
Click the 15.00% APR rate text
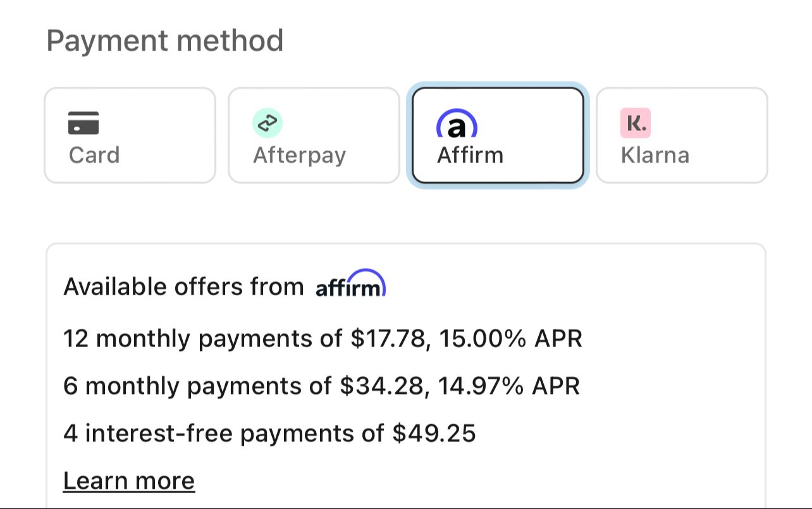[x=510, y=339]
